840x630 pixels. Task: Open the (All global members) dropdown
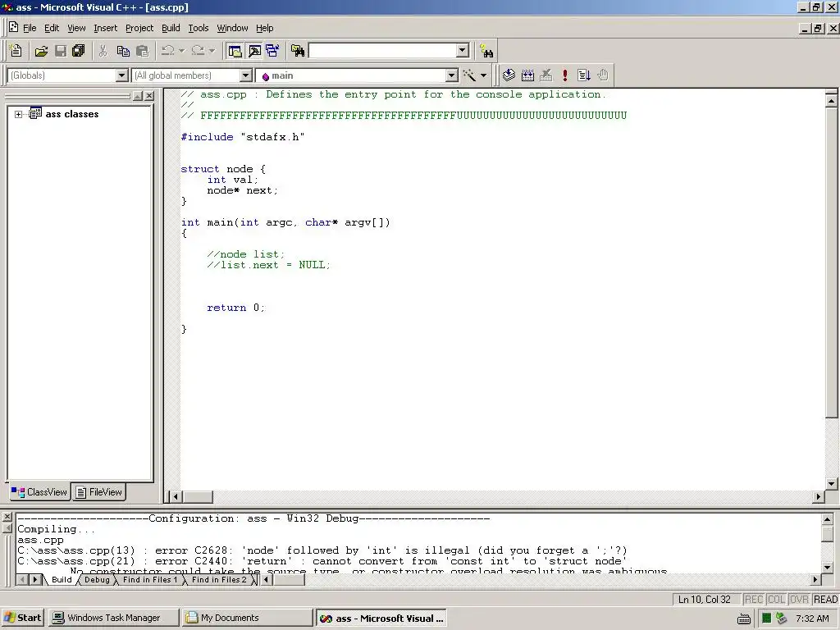246,75
